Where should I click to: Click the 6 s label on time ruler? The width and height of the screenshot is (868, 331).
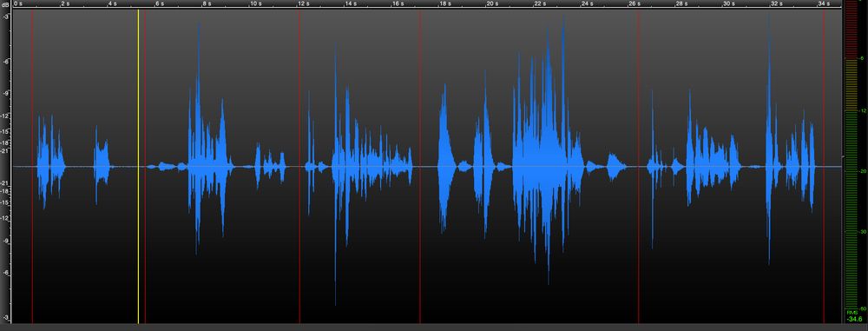tap(161, 3)
